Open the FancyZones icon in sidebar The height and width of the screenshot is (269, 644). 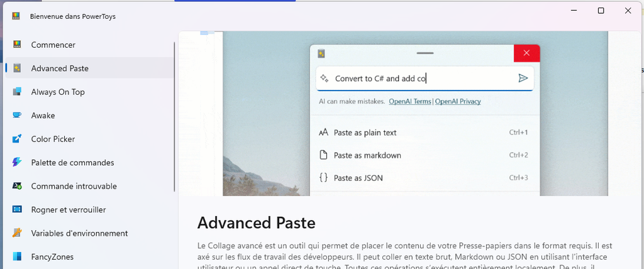[17, 256]
